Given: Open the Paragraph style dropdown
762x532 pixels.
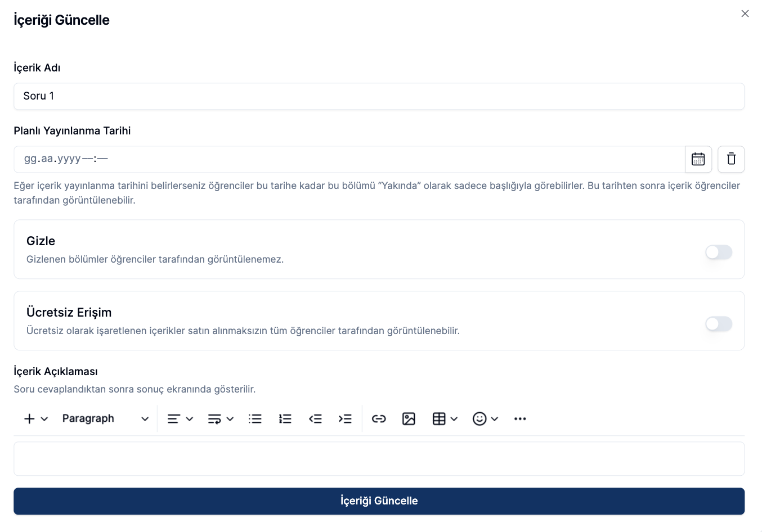Looking at the screenshot, I should tap(105, 418).
